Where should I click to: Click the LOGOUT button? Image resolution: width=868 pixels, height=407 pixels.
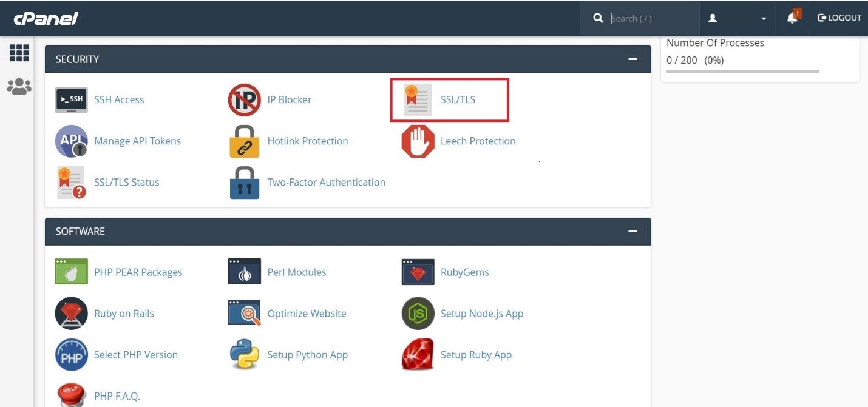(839, 18)
